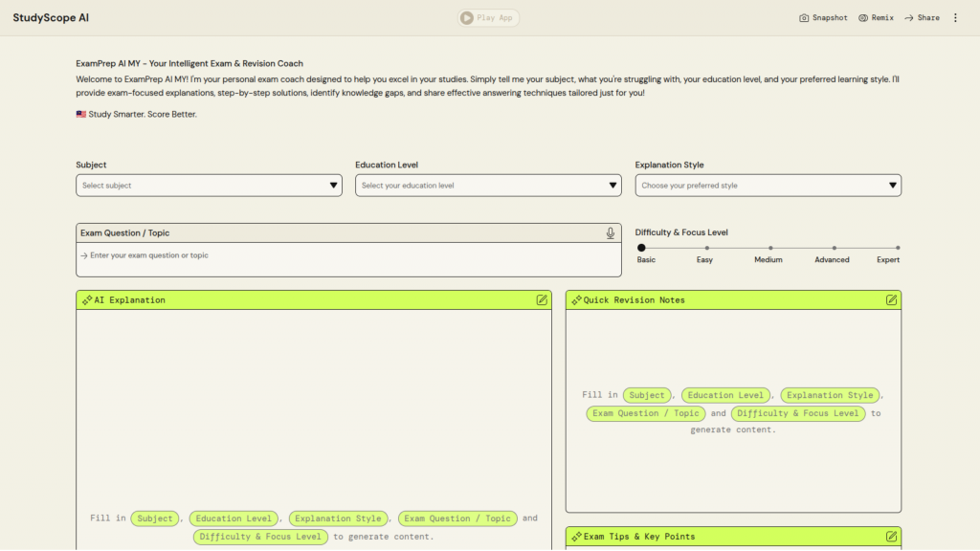Screen dimensions: 980x551
Task: Click the edit icon on Quick Revision Notes
Action: pyautogui.click(x=891, y=300)
